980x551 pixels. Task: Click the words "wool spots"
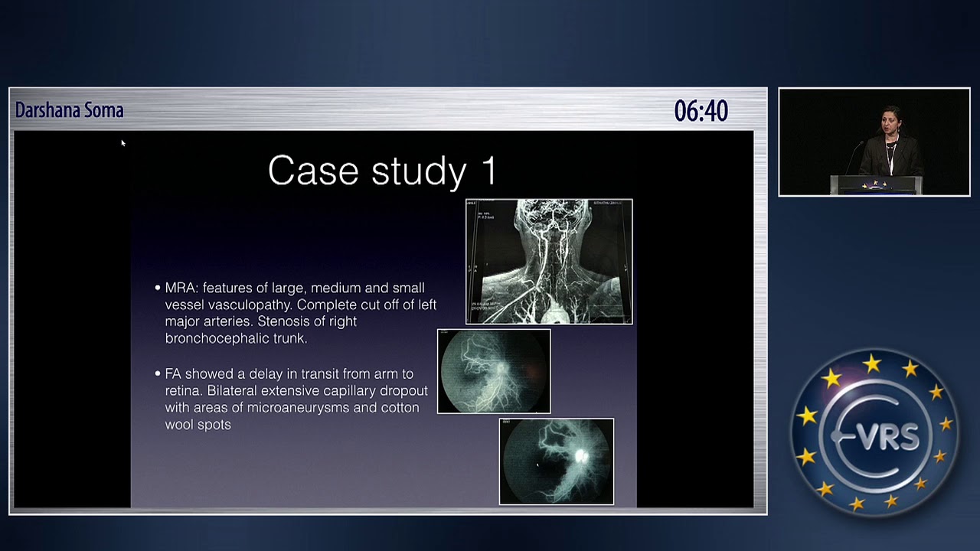pos(198,424)
